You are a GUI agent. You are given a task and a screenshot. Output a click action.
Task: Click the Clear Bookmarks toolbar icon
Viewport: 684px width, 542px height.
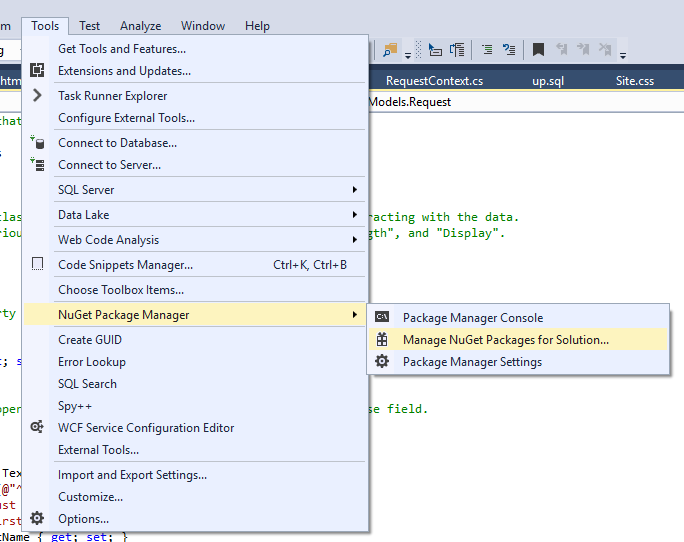click(x=605, y=49)
